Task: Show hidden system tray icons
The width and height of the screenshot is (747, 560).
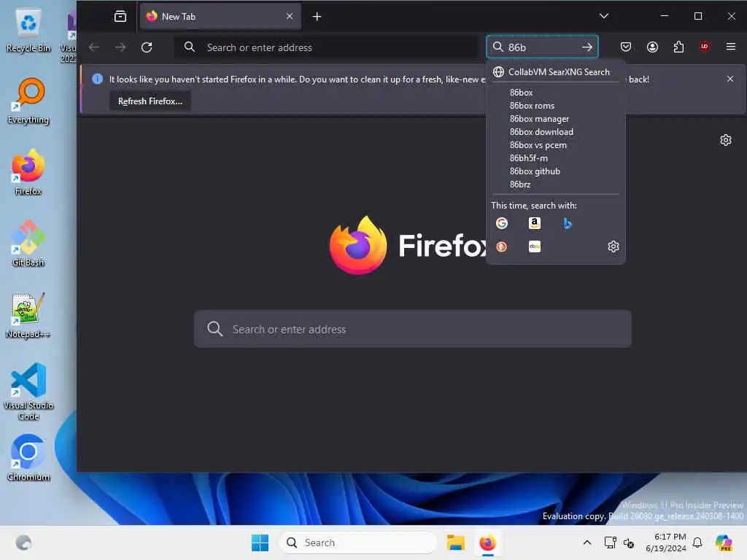Action: coord(587,542)
